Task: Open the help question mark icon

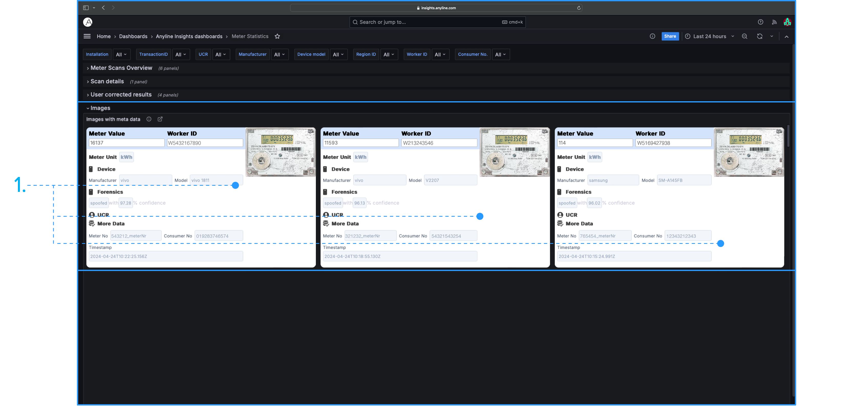Action: pyautogui.click(x=760, y=22)
